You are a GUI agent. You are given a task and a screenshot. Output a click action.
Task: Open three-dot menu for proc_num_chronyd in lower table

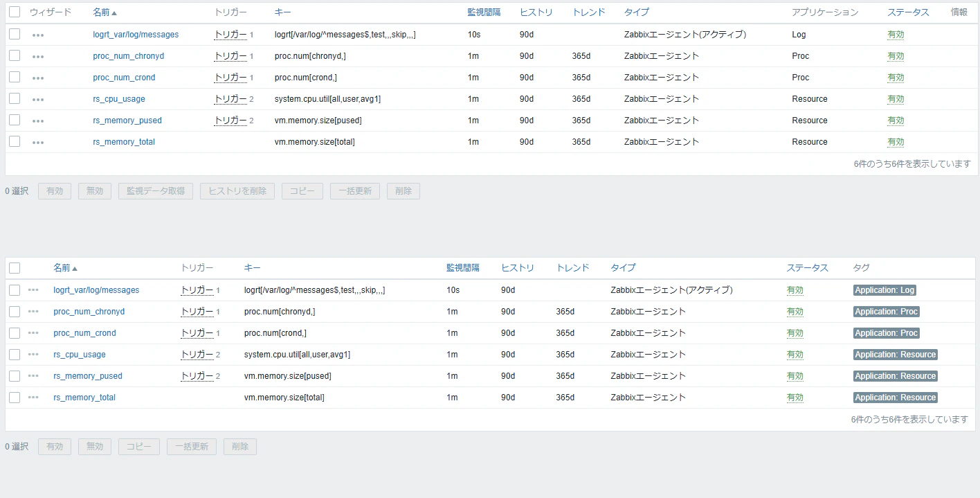pos(33,312)
